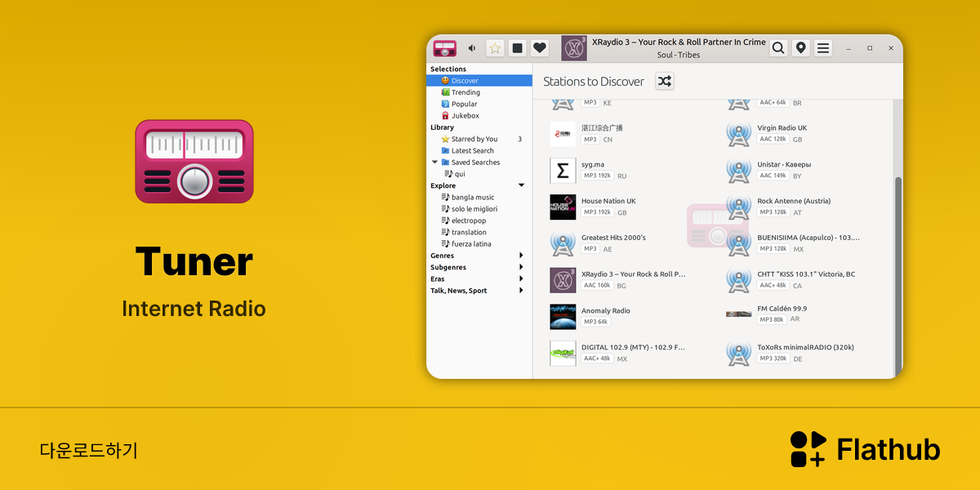Expand the Genres section arrow

pyautogui.click(x=521, y=256)
